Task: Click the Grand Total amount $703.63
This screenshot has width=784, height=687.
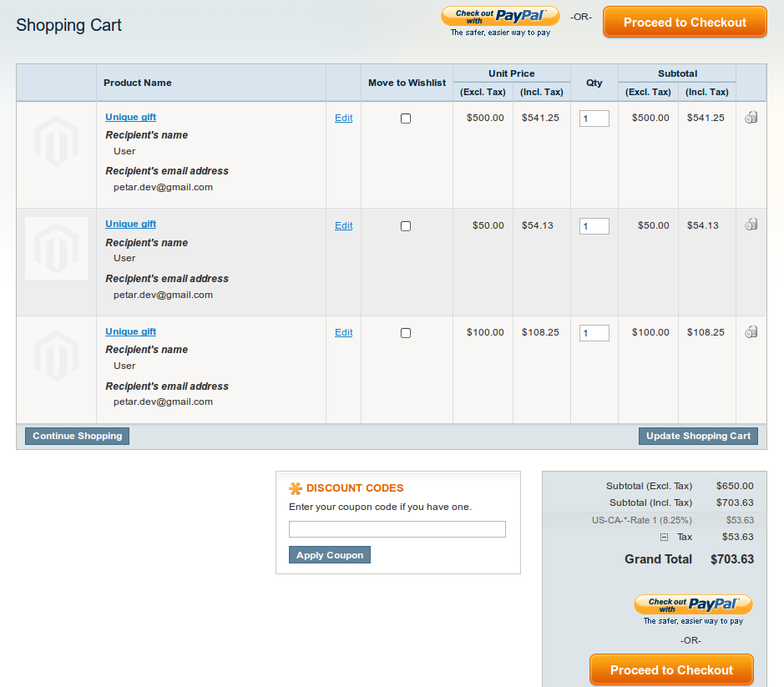Action: tap(732, 559)
